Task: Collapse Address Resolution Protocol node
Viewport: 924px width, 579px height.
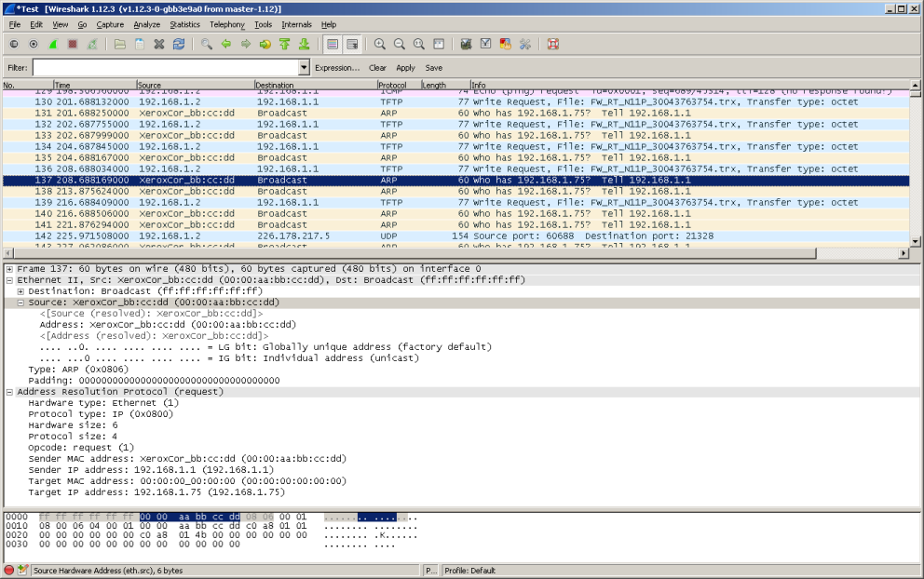Action: [x=9, y=392]
